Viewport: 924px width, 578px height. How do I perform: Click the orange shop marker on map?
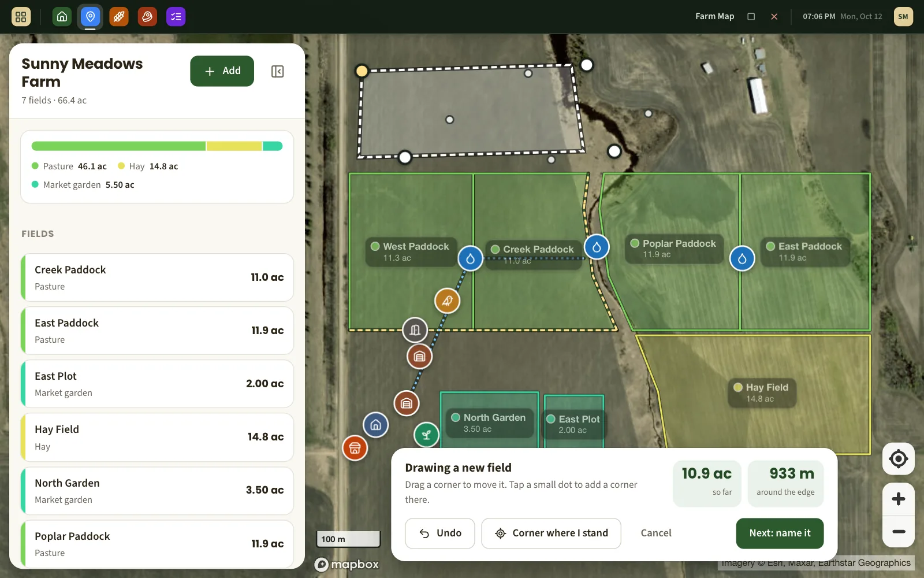pos(355,448)
